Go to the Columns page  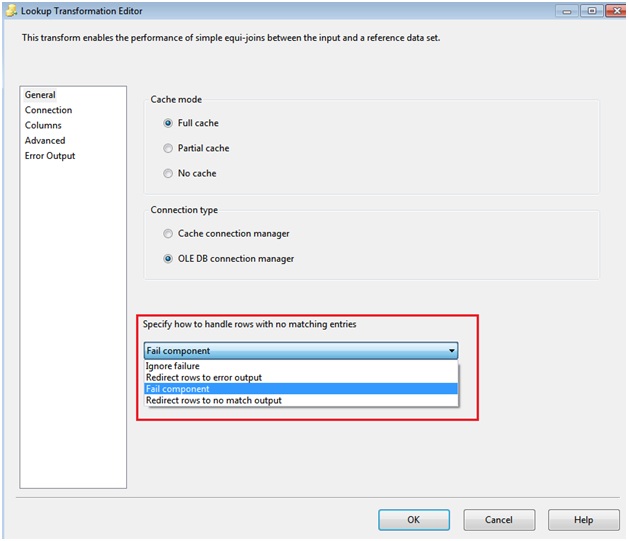pos(43,125)
